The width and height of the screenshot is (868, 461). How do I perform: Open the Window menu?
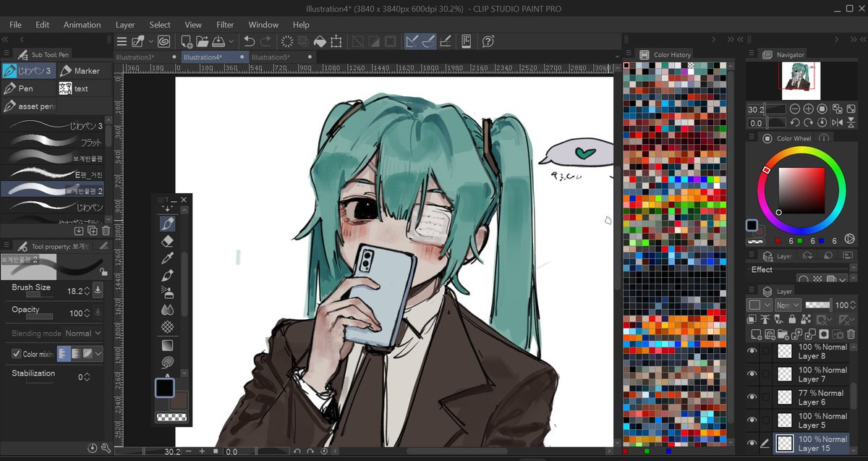(x=263, y=25)
